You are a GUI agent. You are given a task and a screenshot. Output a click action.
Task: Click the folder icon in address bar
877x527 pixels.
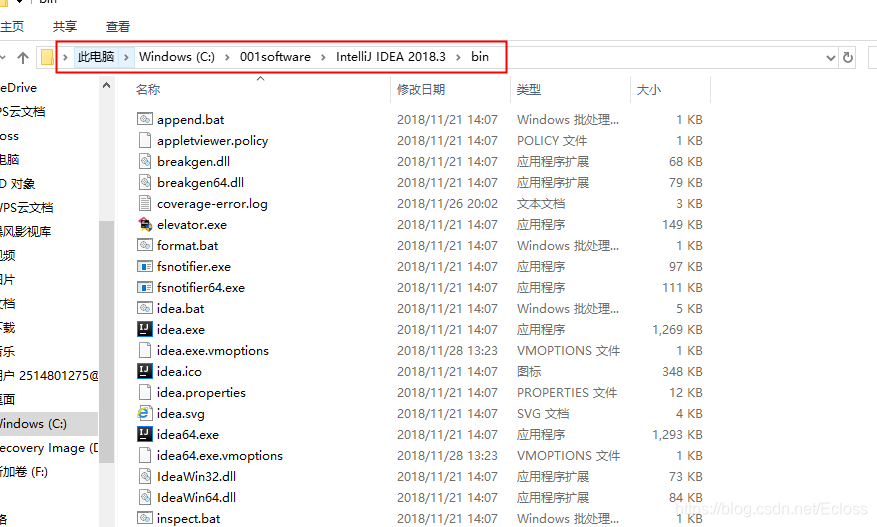(x=47, y=57)
